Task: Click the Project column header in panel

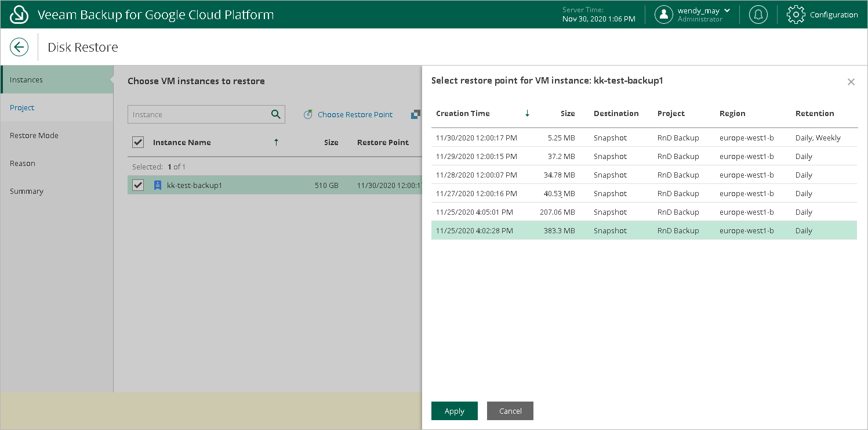Action: [x=671, y=114]
